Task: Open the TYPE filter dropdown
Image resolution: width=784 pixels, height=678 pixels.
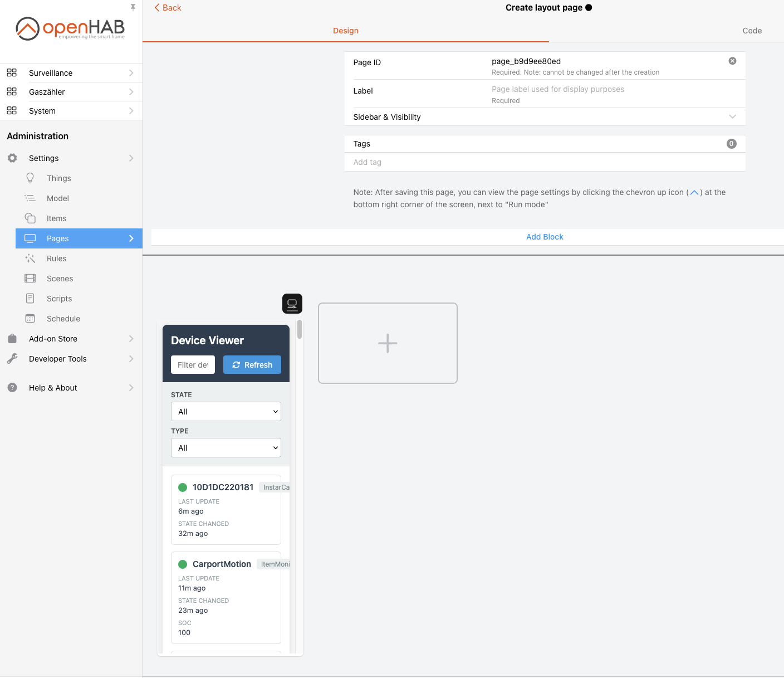Action: point(226,448)
